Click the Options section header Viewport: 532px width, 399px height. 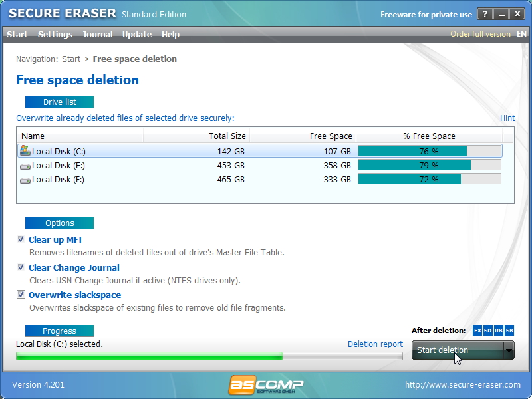[x=59, y=223]
